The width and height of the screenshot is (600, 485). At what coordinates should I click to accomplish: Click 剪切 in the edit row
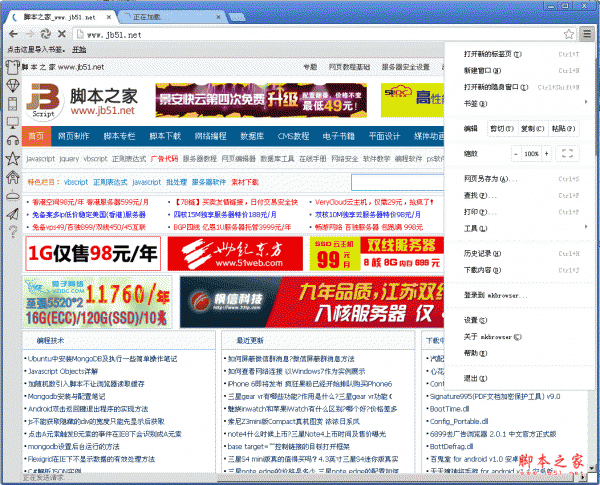coord(502,129)
